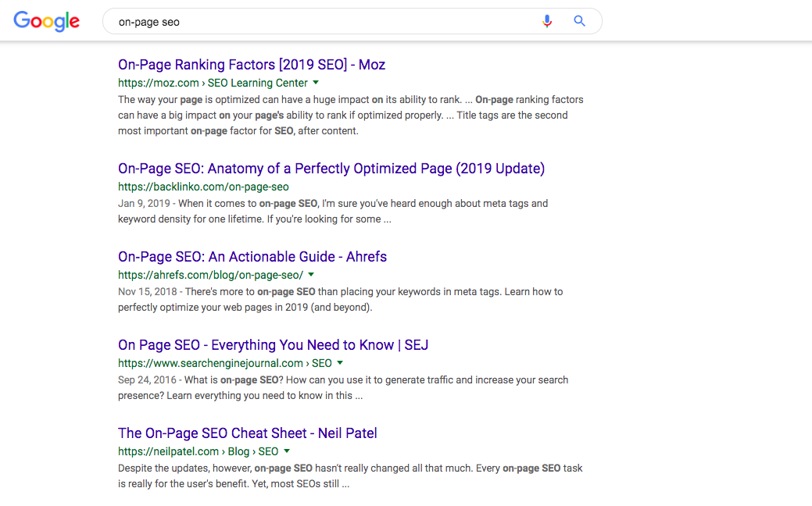Click the SEO Learning Center breadcrumb
Image resolution: width=812 pixels, height=506 pixels.
pos(257,83)
